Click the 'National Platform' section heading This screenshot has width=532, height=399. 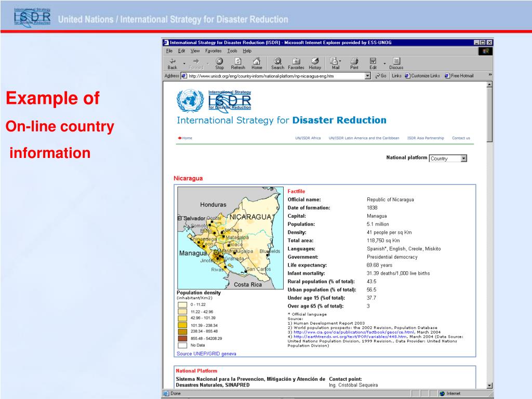click(x=196, y=371)
